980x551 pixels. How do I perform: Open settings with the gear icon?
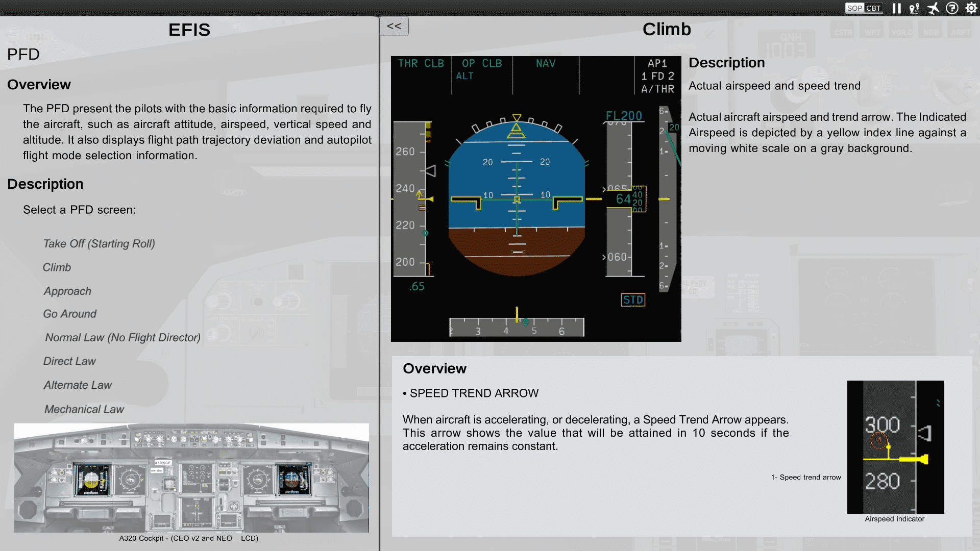[971, 8]
